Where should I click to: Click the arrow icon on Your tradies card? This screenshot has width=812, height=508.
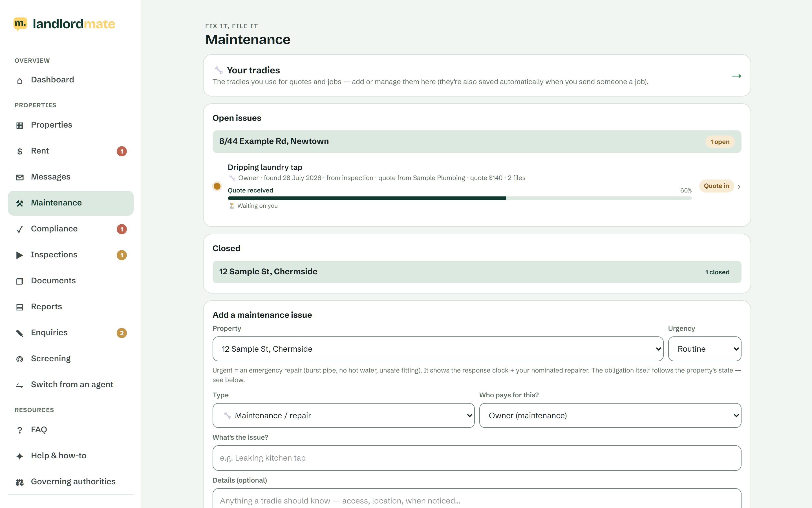(x=736, y=76)
